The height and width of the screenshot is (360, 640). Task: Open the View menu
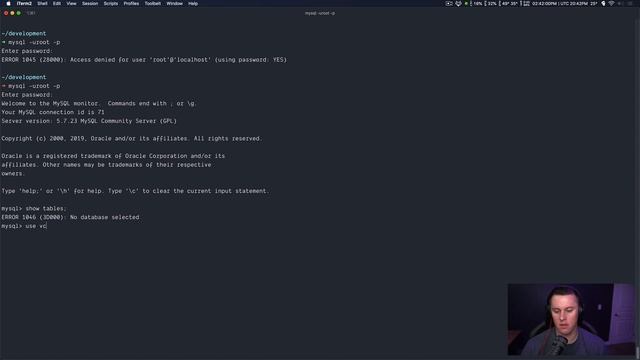[x=71, y=3]
